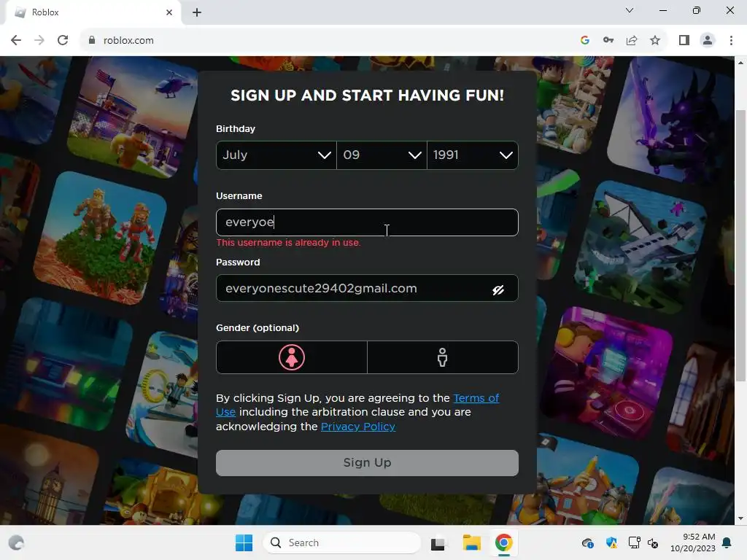Screen dimensions: 747x560
Task: Open the tab search chevron
Action: [x=630, y=10]
